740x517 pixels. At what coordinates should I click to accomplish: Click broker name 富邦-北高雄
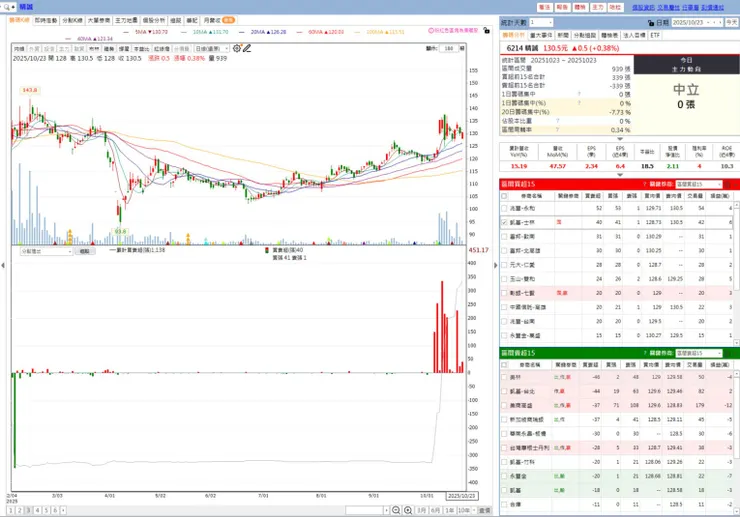pyautogui.click(x=525, y=251)
